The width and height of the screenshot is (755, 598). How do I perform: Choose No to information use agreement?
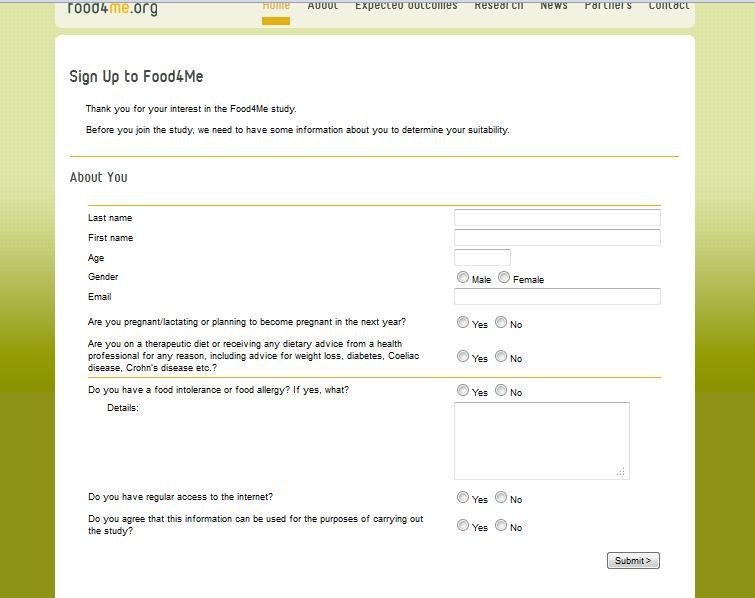pos(501,525)
